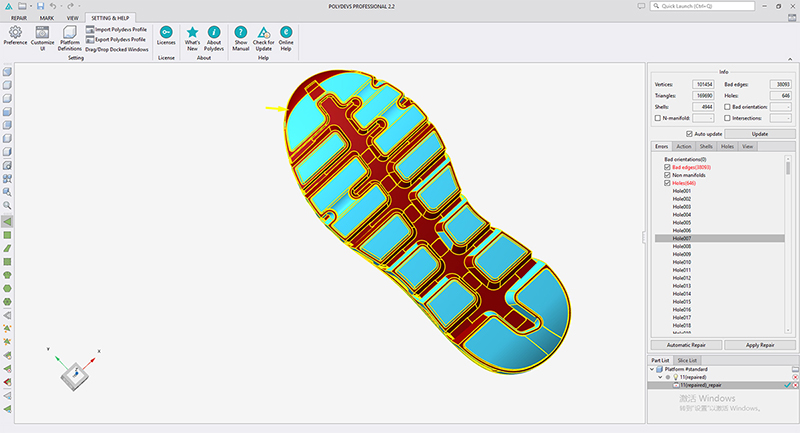Screen dimensions: 800x433
Task: Click blue checkmark on 11(repaired)_repair row
Action: click(787, 385)
